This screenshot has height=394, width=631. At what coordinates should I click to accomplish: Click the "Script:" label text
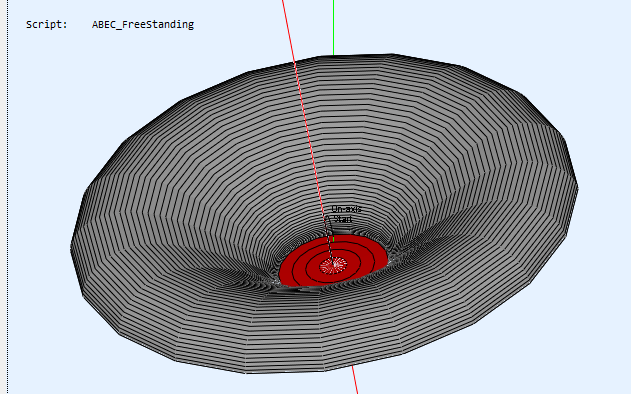tap(46, 25)
